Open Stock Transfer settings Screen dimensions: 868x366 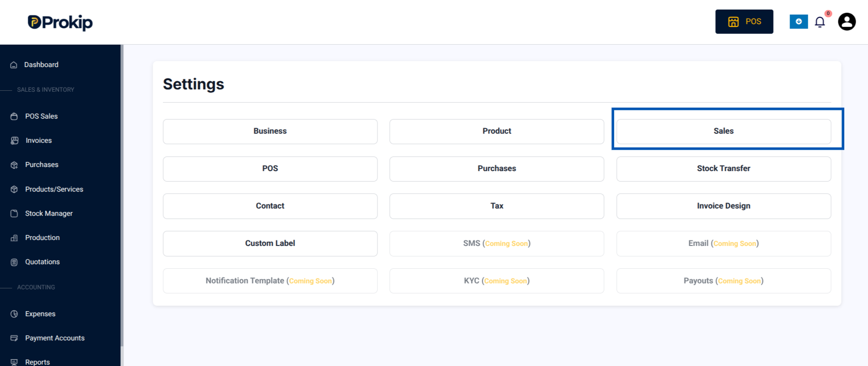(723, 169)
